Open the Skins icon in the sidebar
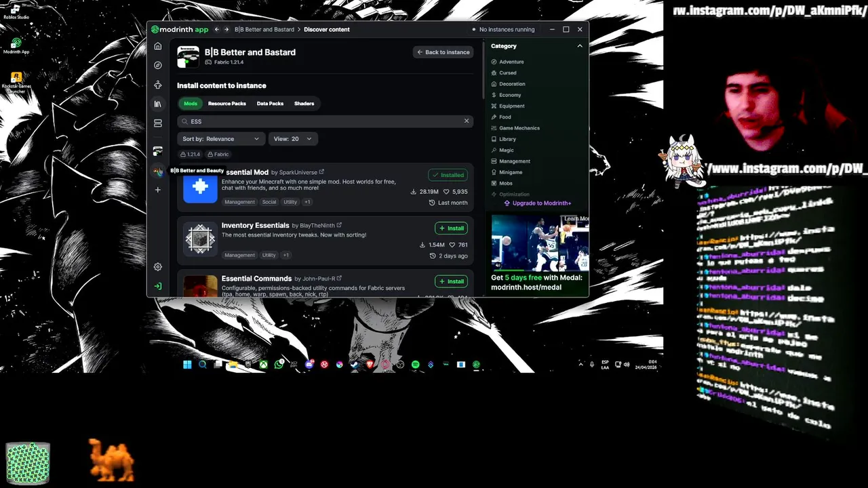The image size is (868, 488). point(158,85)
